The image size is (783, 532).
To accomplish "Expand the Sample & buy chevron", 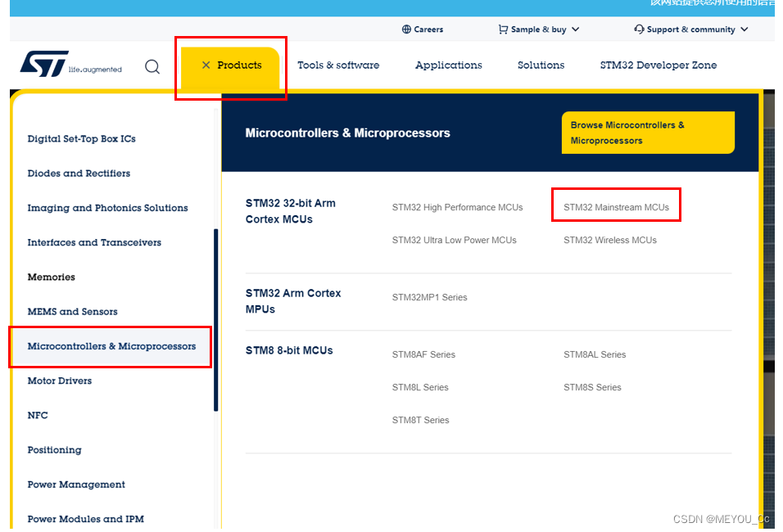I will 575,29.
